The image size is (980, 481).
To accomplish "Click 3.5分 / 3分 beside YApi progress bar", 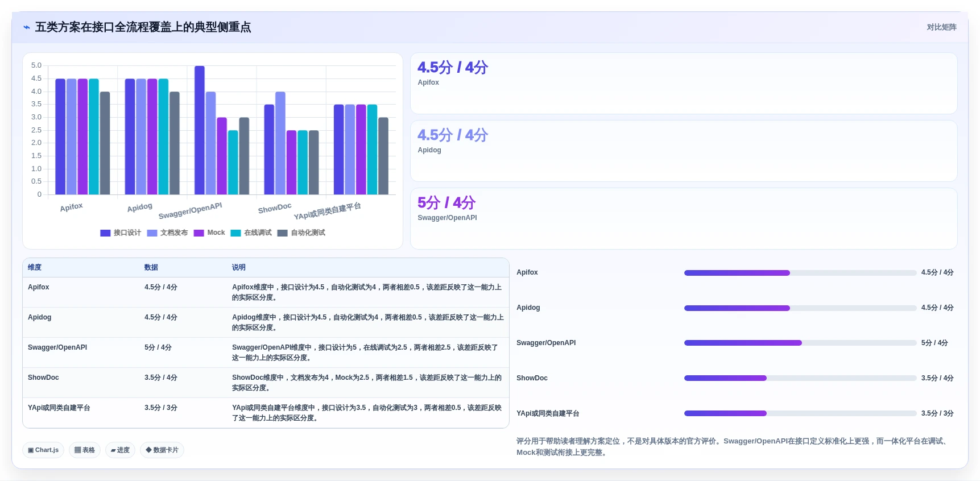I will [x=937, y=414].
